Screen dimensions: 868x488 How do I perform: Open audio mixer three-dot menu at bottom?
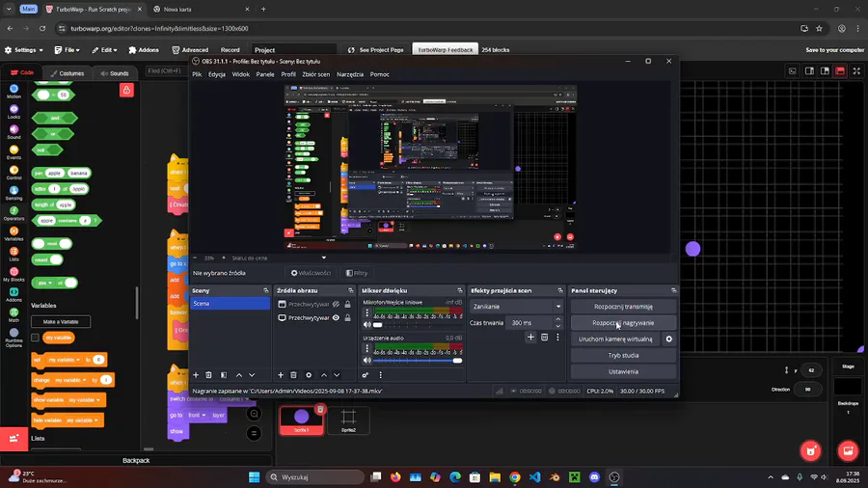(380, 375)
